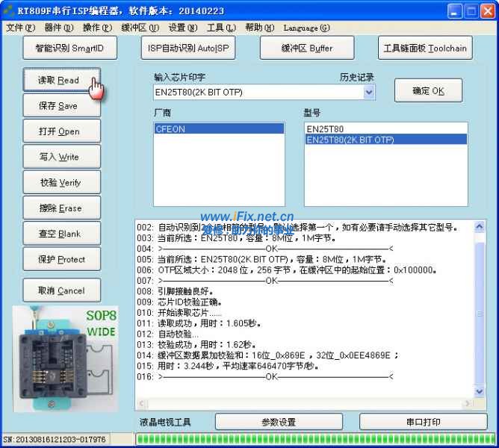Click the application icon in title bar

point(9,10)
